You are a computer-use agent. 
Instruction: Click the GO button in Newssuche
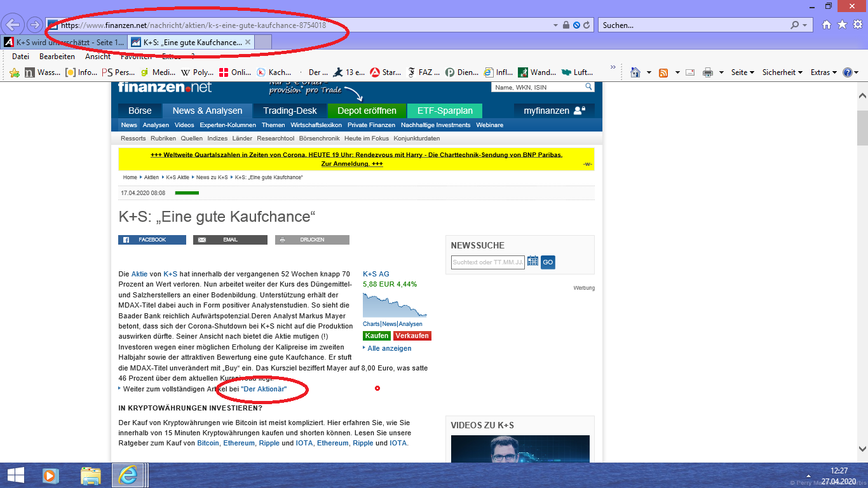548,262
